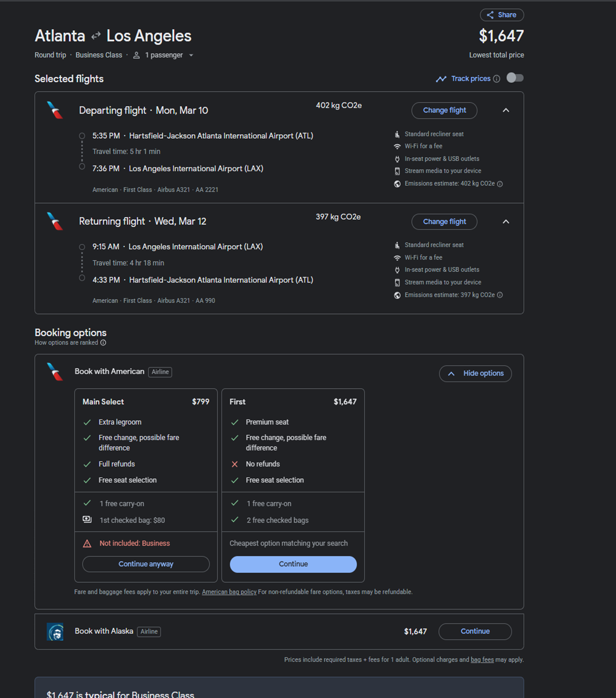Click Hide options button
This screenshot has width=616, height=698.
click(475, 374)
